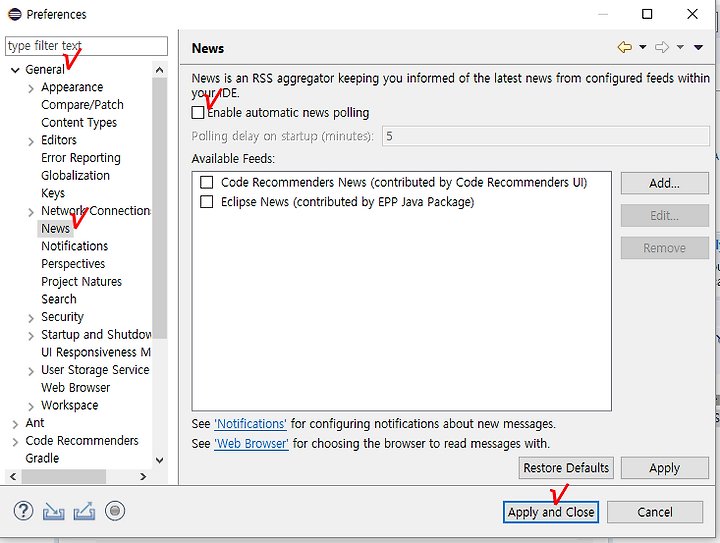Screen dimensions: 720x543
Task: Click the tree scroll-down arrow
Action: point(159,460)
